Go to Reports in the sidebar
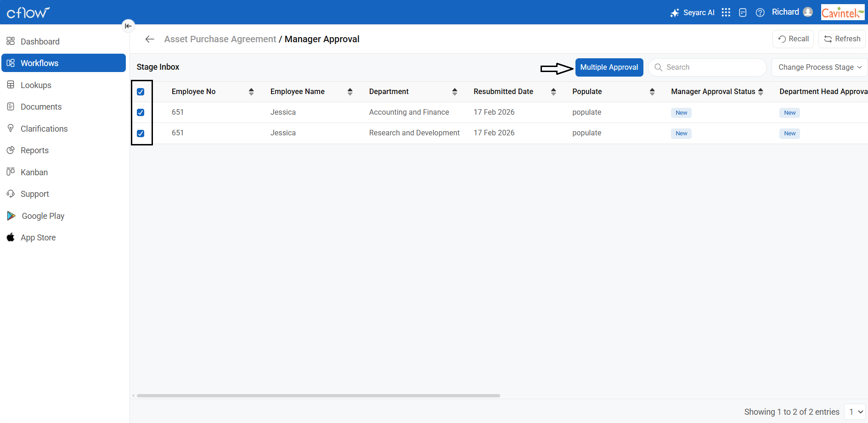Image resolution: width=868 pixels, height=423 pixels. tap(34, 150)
